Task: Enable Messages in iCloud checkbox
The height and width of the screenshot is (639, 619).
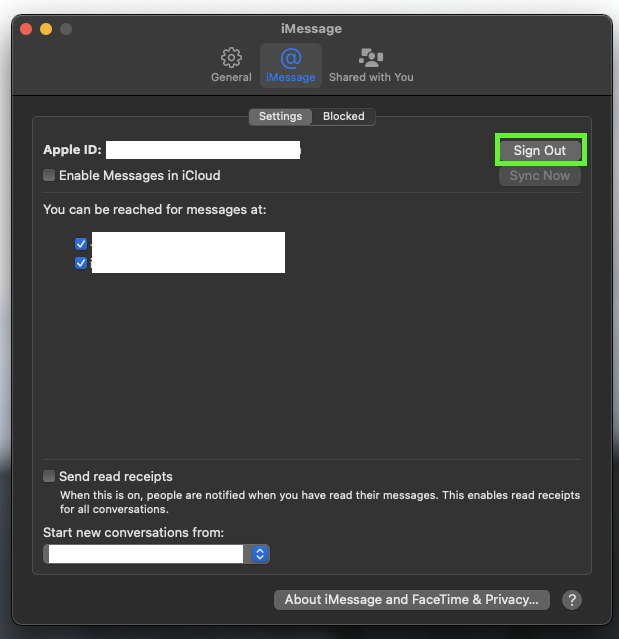Action: pyautogui.click(x=49, y=176)
